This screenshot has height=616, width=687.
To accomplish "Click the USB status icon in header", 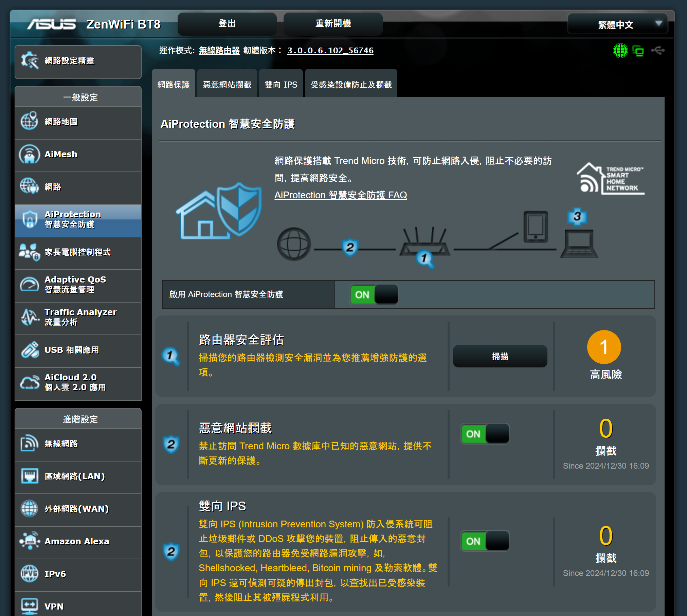I will click(x=658, y=51).
